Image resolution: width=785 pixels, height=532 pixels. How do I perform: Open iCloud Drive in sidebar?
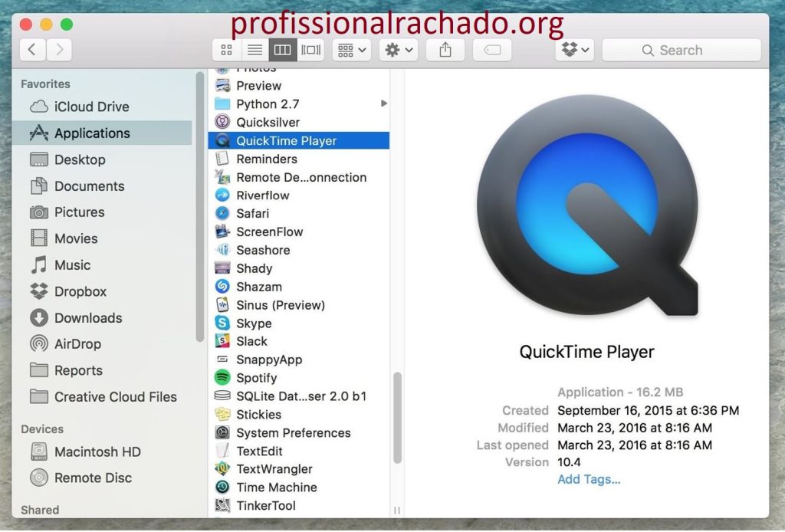102,107
